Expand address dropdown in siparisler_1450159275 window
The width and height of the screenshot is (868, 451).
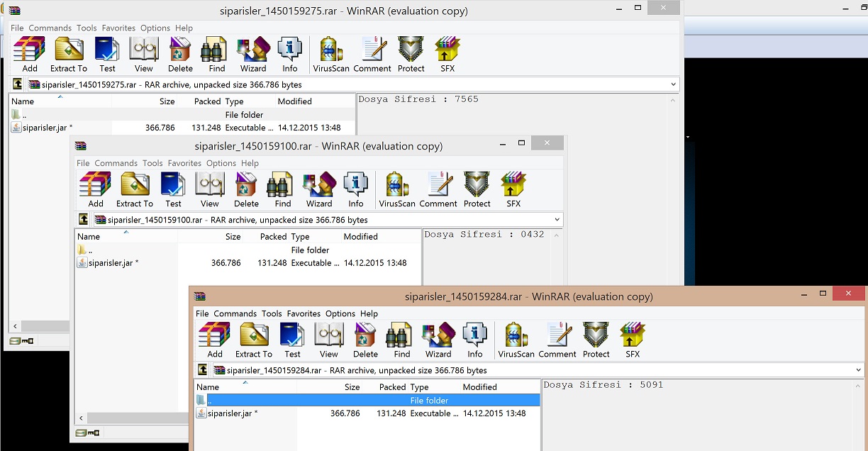pos(673,84)
